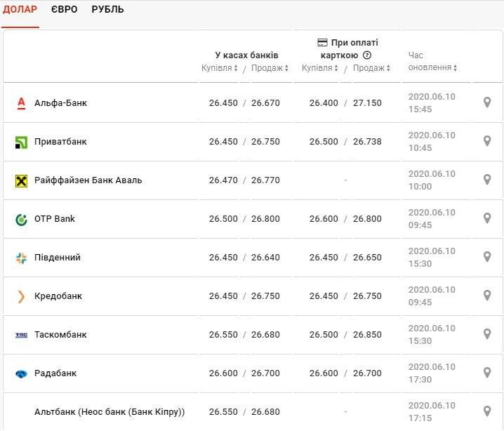Click Таскомбанк map pin icon
Screen dimensions: 504x431
[x=487, y=335]
